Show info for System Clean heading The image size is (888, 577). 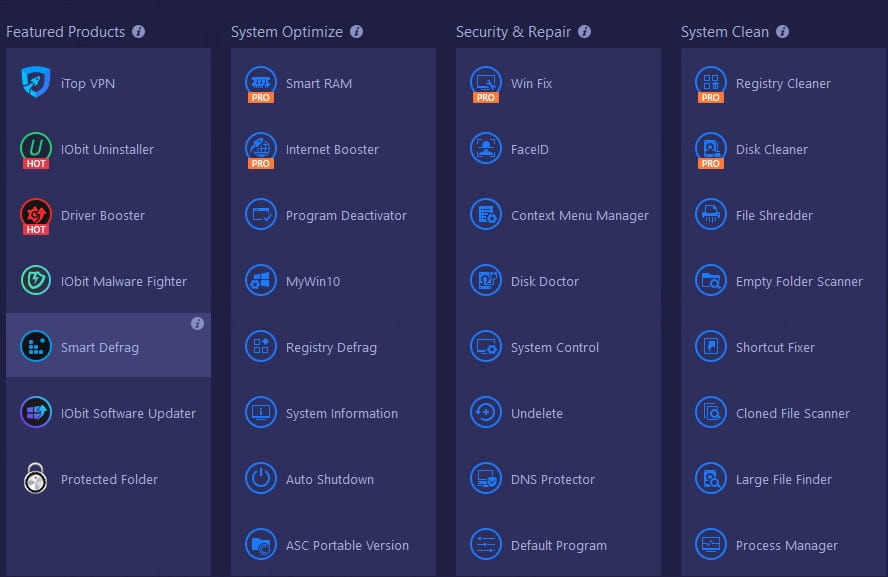(782, 32)
